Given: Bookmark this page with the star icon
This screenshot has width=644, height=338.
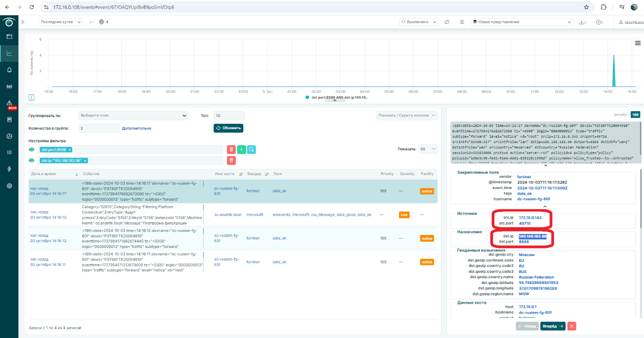Looking at the screenshot, I should (x=586, y=7).
